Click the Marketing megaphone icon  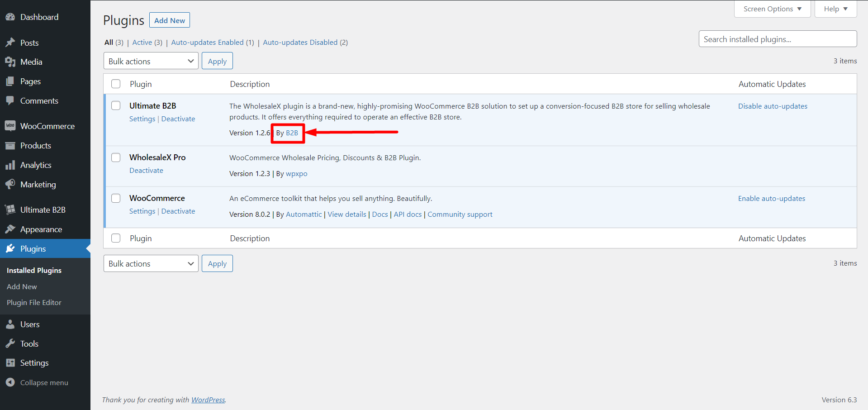(x=10, y=184)
